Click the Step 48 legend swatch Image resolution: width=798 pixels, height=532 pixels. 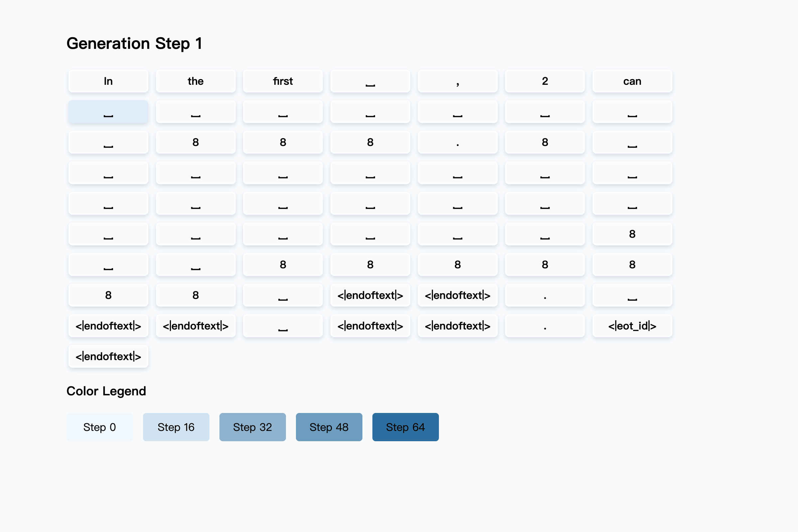(329, 427)
